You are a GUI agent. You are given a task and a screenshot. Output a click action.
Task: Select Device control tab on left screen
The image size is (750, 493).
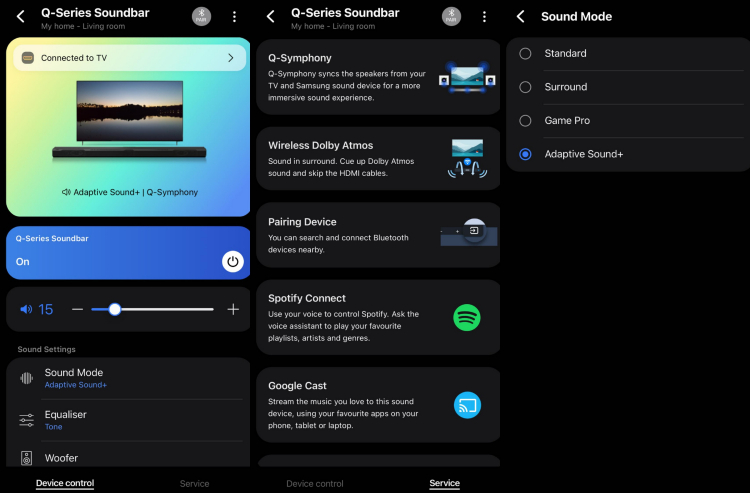pos(65,483)
